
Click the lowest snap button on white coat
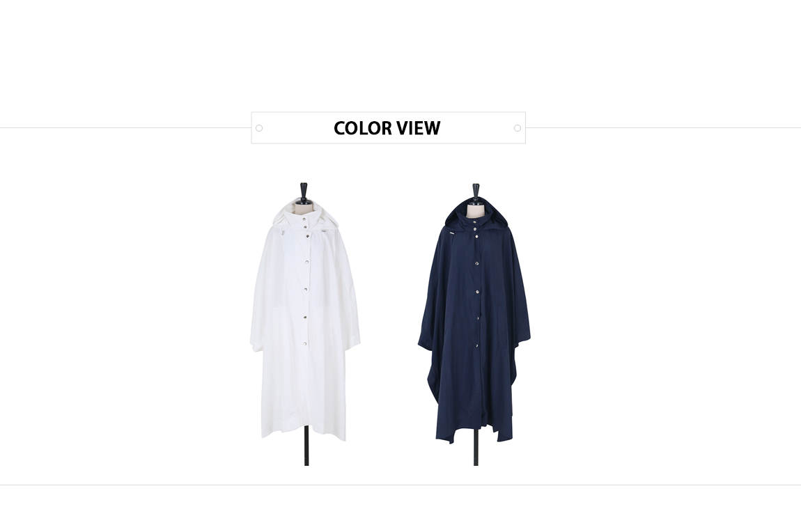(x=305, y=345)
